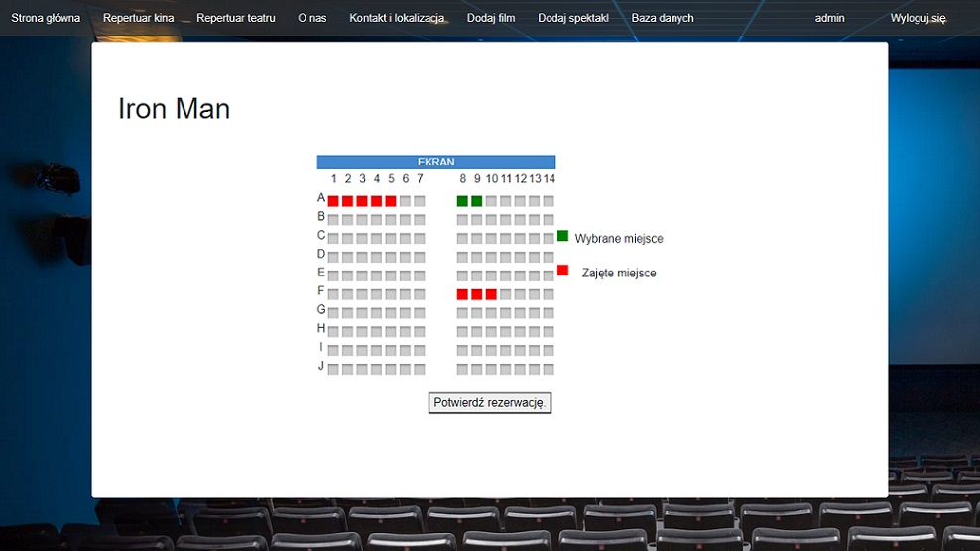This screenshot has height=551, width=980.
Task: Click row letter J label
Action: pyautogui.click(x=321, y=366)
